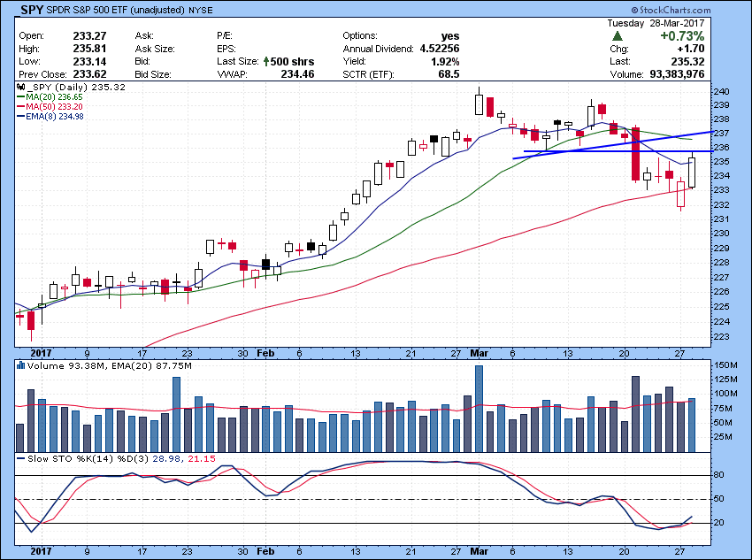Click the '+1.70' change value
Screen dimensions: 752x560
coord(691,49)
